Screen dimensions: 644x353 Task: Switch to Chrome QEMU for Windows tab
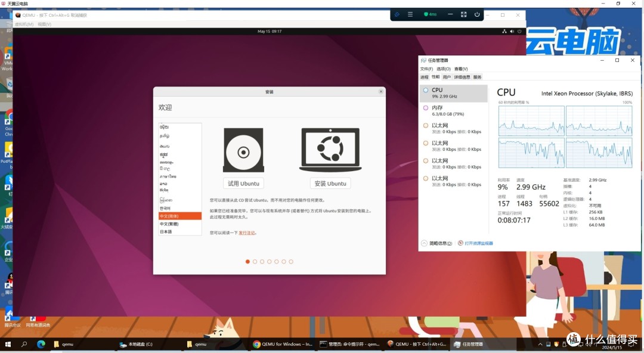click(x=283, y=345)
